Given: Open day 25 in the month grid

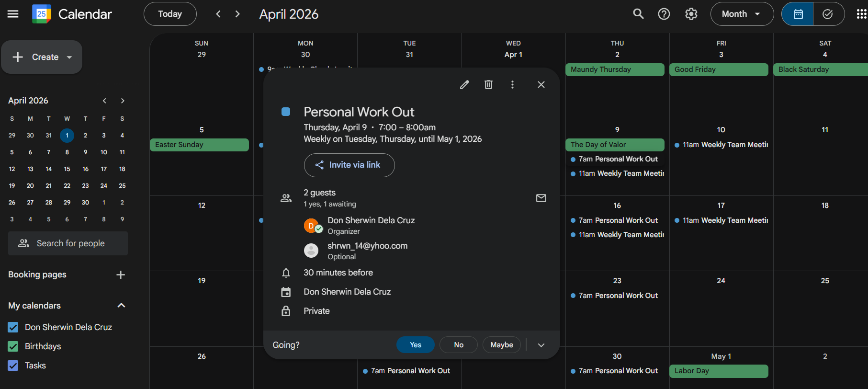Looking at the screenshot, I should pos(825,281).
